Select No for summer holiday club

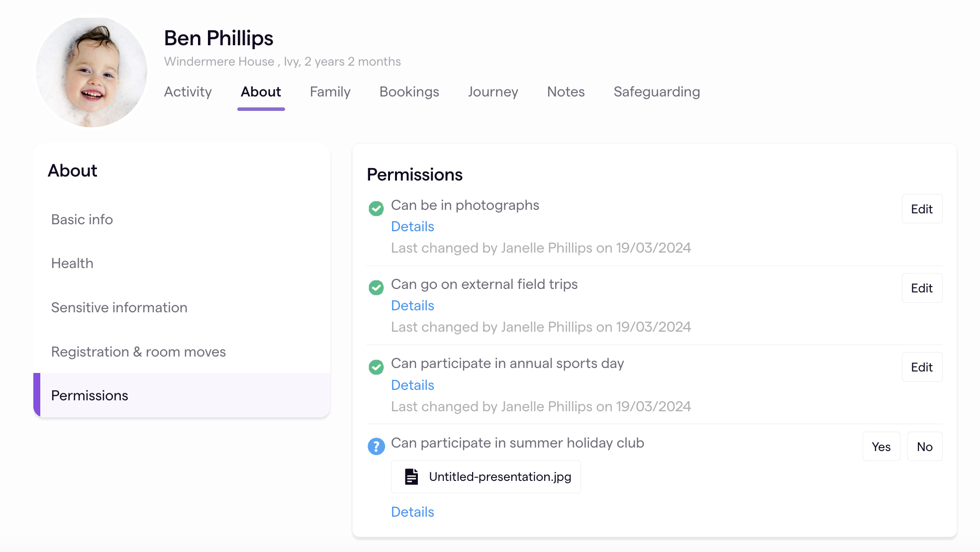click(924, 447)
